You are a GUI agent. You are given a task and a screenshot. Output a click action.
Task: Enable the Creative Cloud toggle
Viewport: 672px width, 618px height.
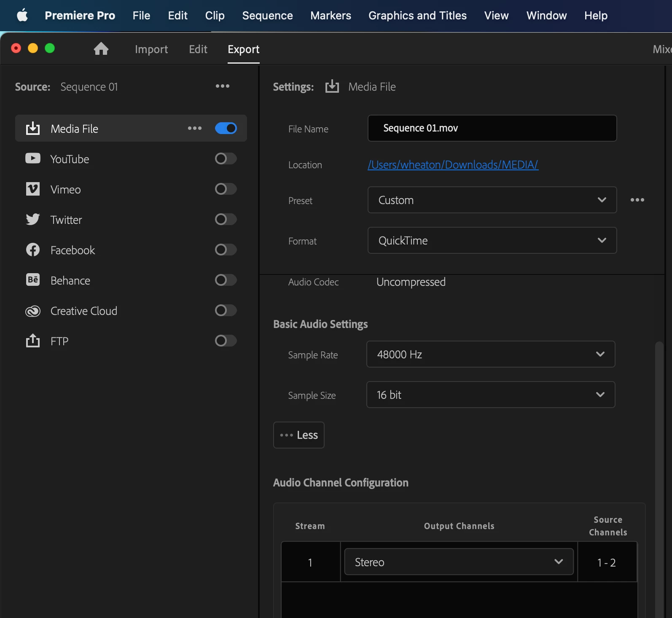[226, 310]
